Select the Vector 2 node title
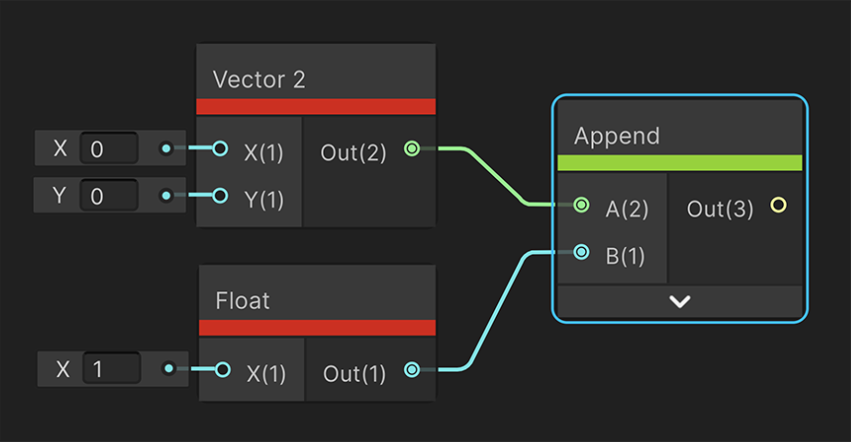Image resolution: width=851 pixels, height=442 pixels. (x=259, y=79)
